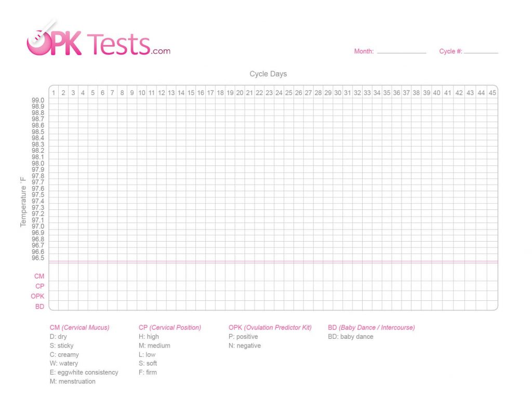Select cycle day 45 column header
This screenshot has width=532, height=411.
click(492, 92)
